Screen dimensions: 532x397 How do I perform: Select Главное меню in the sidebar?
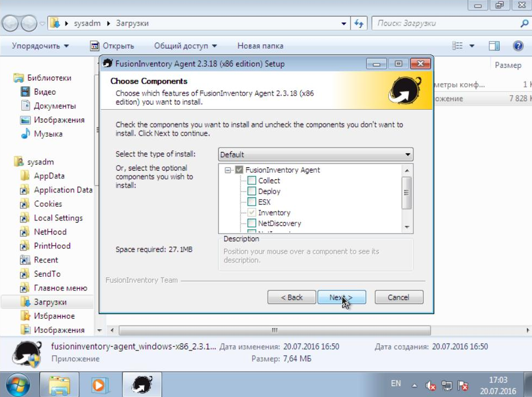(x=54, y=288)
